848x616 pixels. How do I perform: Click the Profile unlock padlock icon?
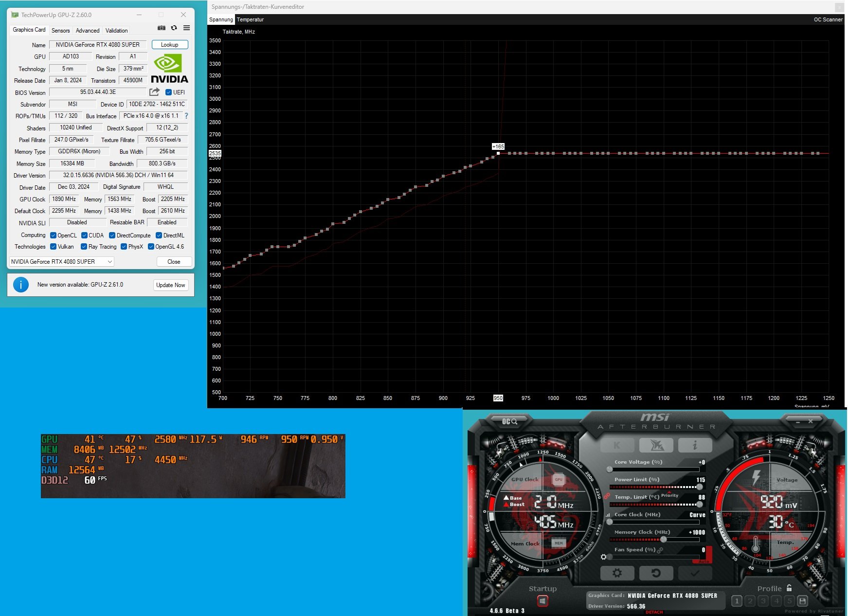(x=789, y=588)
